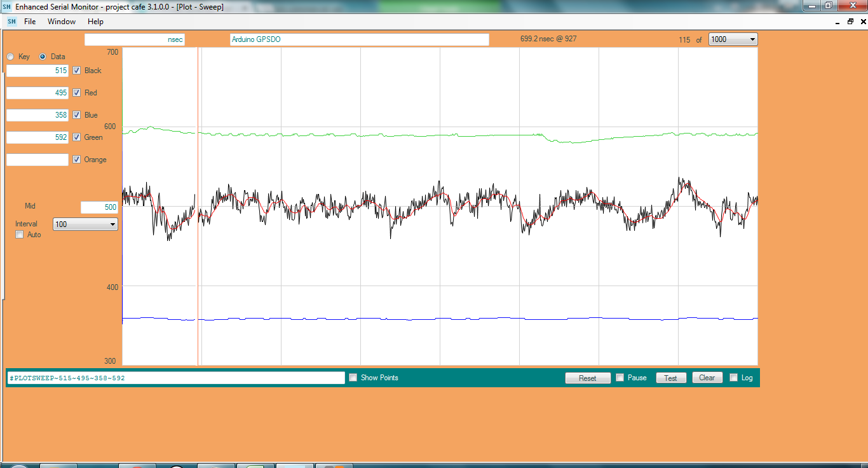The image size is (868, 468).
Task: Click the SM application icon in menu bar
Action: 11,22
